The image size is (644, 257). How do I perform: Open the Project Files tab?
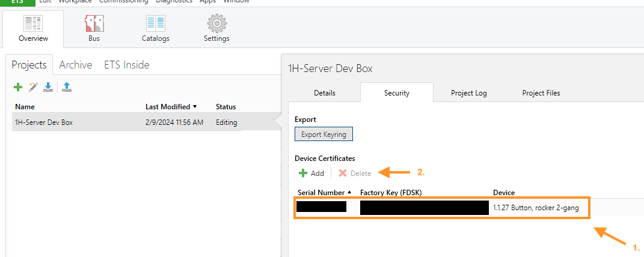(541, 92)
